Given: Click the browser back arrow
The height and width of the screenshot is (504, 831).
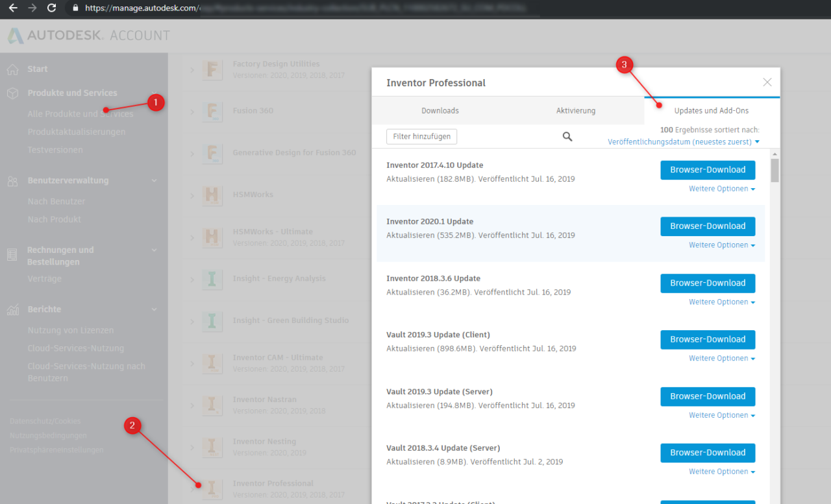Looking at the screenshot, I should pos(12,8).
